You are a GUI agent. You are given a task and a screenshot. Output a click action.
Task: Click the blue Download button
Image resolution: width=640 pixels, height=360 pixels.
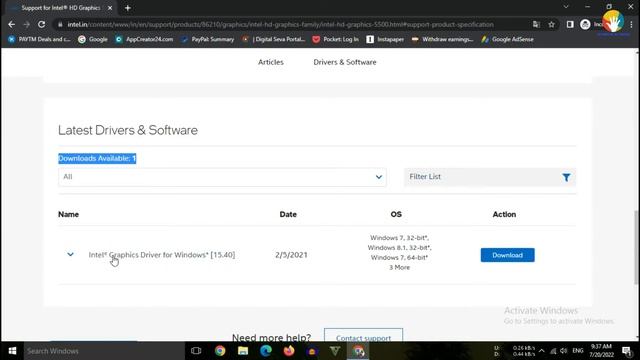(x=507, y=255)
